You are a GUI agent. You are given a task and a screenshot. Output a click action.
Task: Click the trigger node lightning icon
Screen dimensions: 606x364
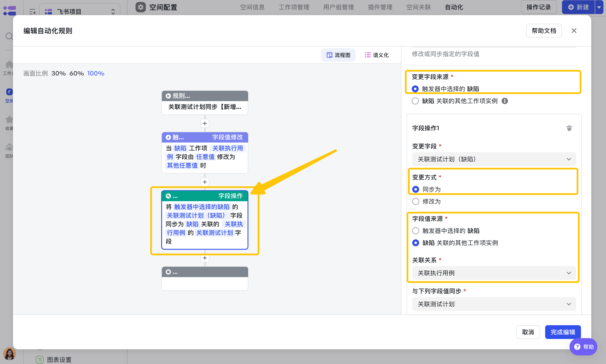point(168,137)
